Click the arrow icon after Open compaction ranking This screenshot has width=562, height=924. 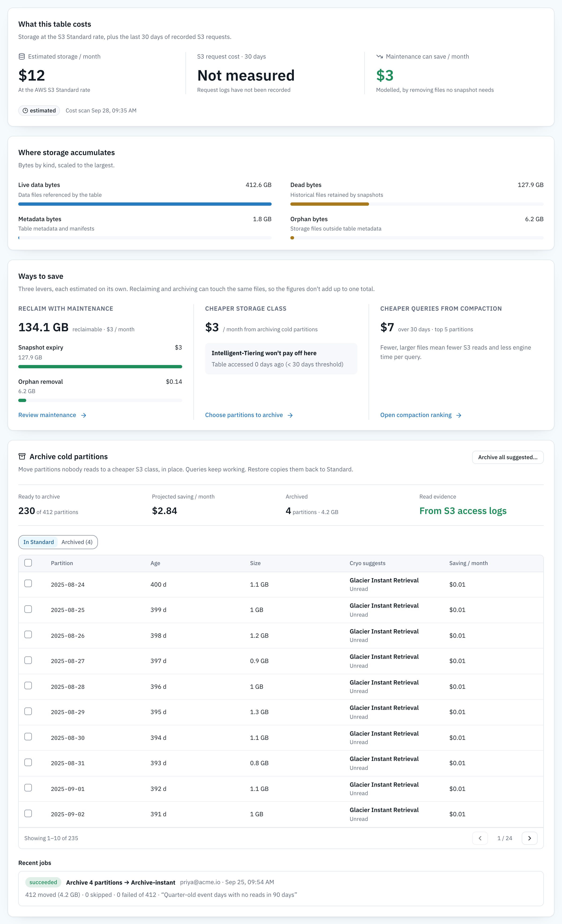[459, 415]
